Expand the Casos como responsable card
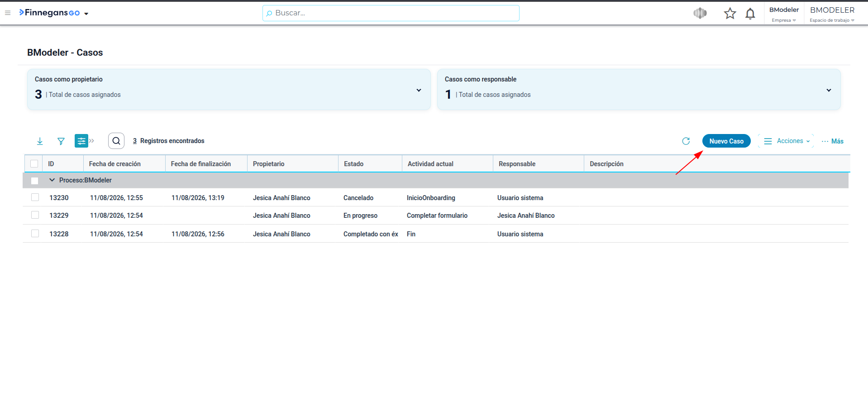This screenshot has height=412, width=868. pyautogui.click(x=829, y=90)
